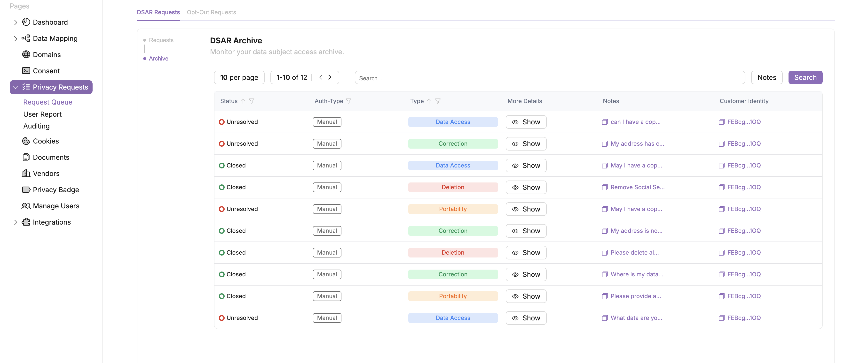Open the Type column filter funnel
Viewport: 868px width, 363px height.
438,101
